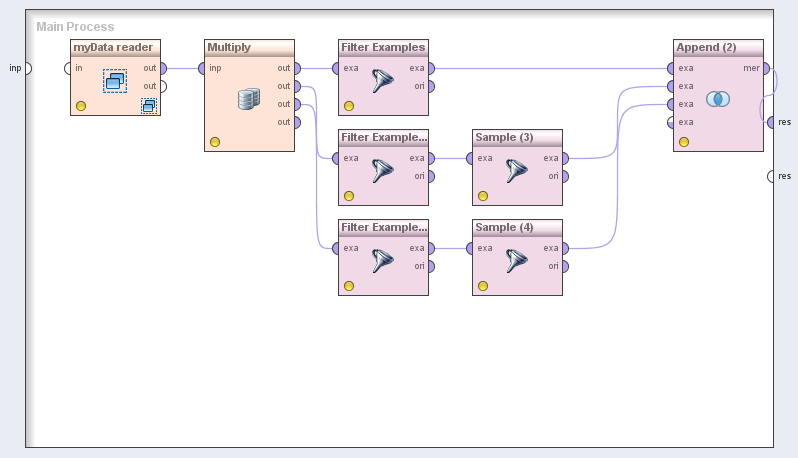Click the process 'inp' input port

click(x=27, y=68)
